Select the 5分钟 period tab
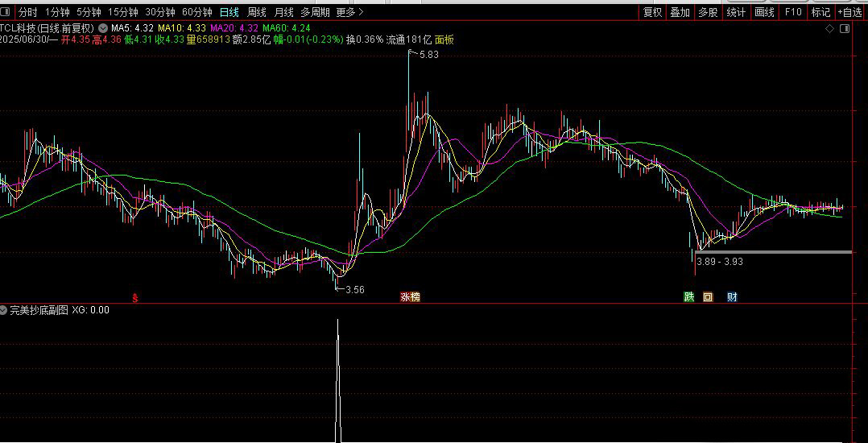868x443 pixels. 89,12
